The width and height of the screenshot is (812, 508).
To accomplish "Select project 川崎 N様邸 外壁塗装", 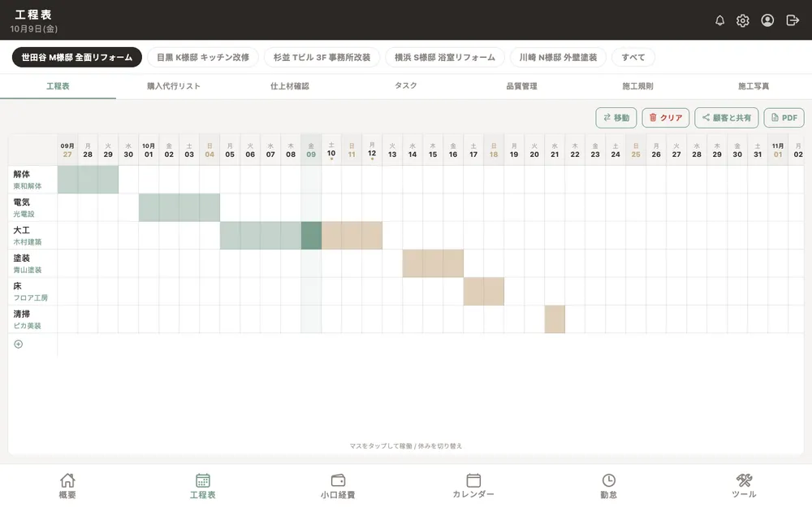I will coord(559,57).
